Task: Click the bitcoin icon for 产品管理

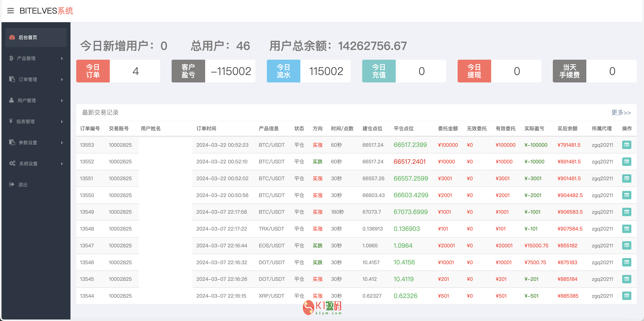Action: (11, 58)
